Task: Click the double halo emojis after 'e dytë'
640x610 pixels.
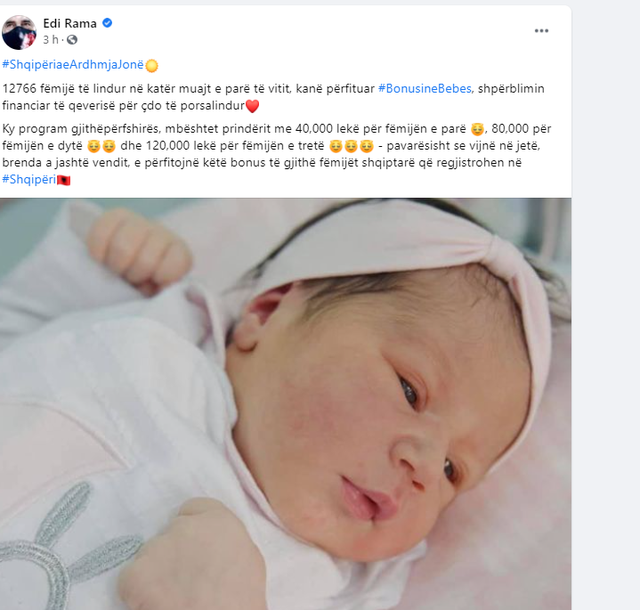Action: (101, 146)
